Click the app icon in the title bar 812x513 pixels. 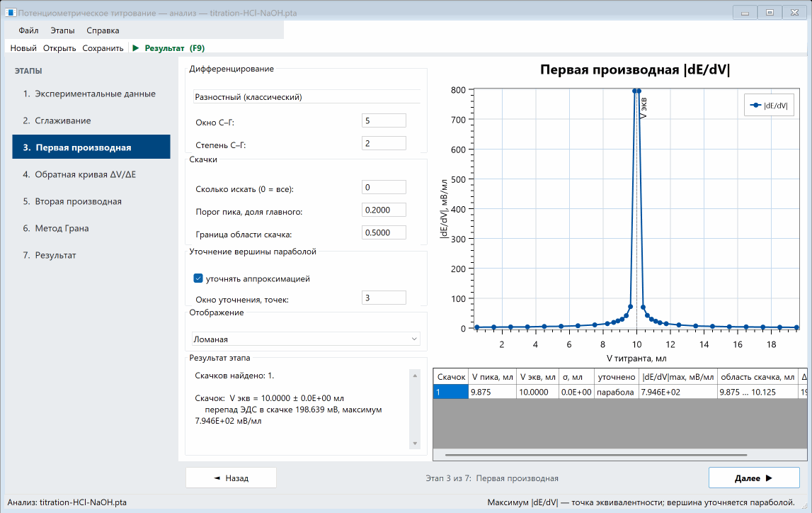(11, 13)
